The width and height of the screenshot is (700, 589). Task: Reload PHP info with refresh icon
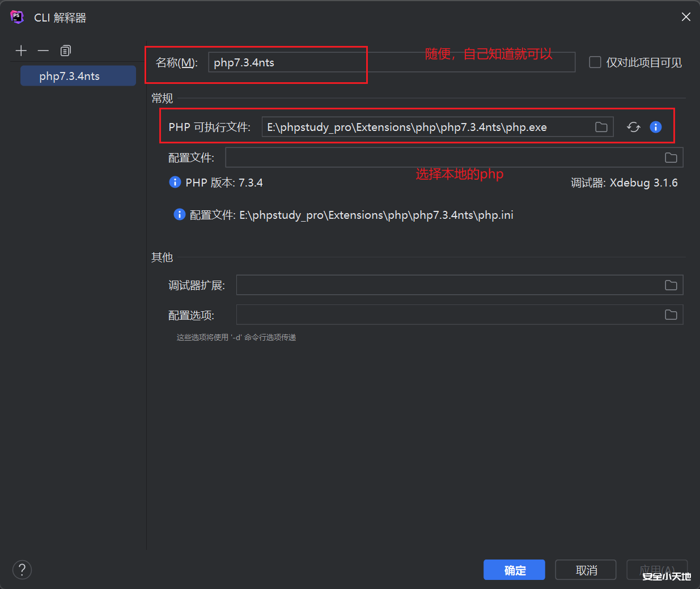click(633, 127)
